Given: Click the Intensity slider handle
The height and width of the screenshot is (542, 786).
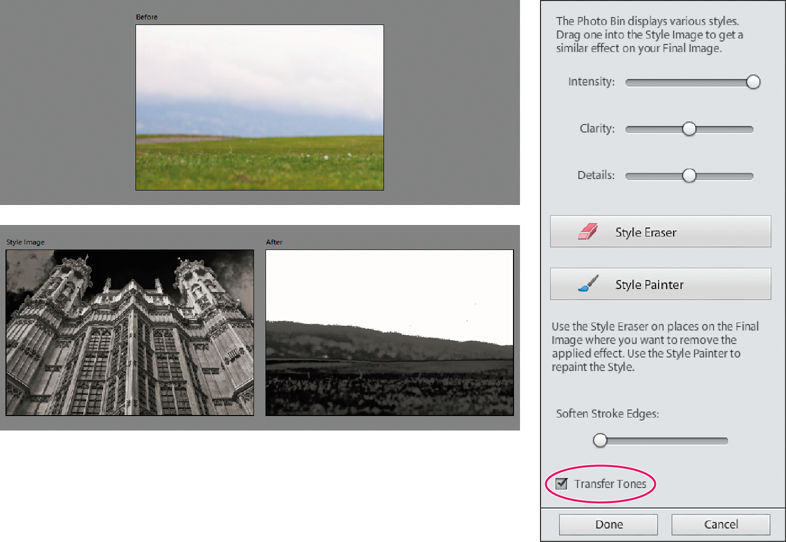Looking at the screenshot, I should [753, 82].
